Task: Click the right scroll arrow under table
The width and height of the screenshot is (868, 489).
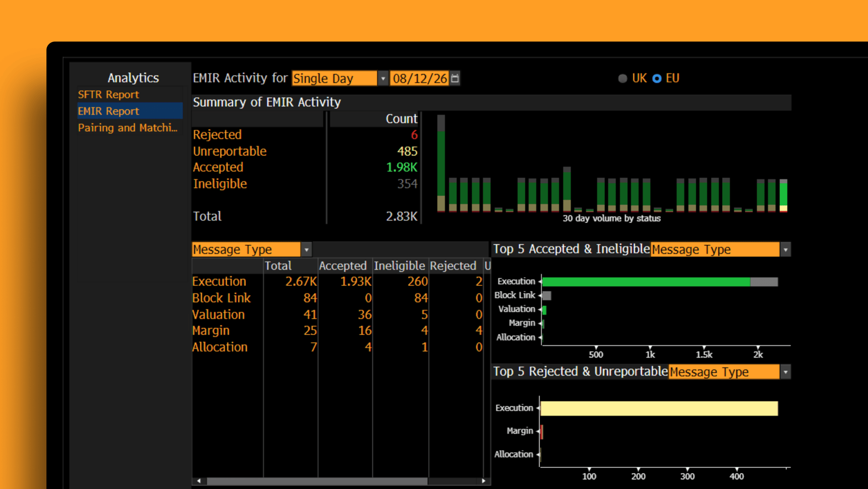Action: point(484,481)
